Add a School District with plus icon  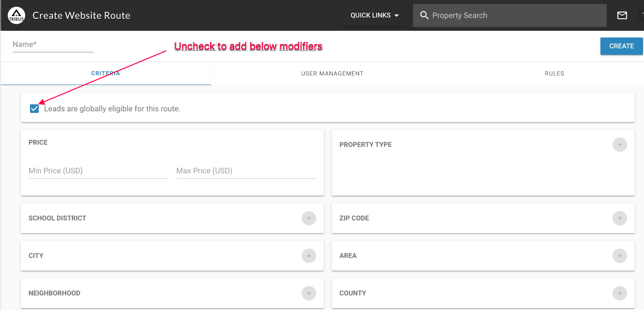pos(309,218)
